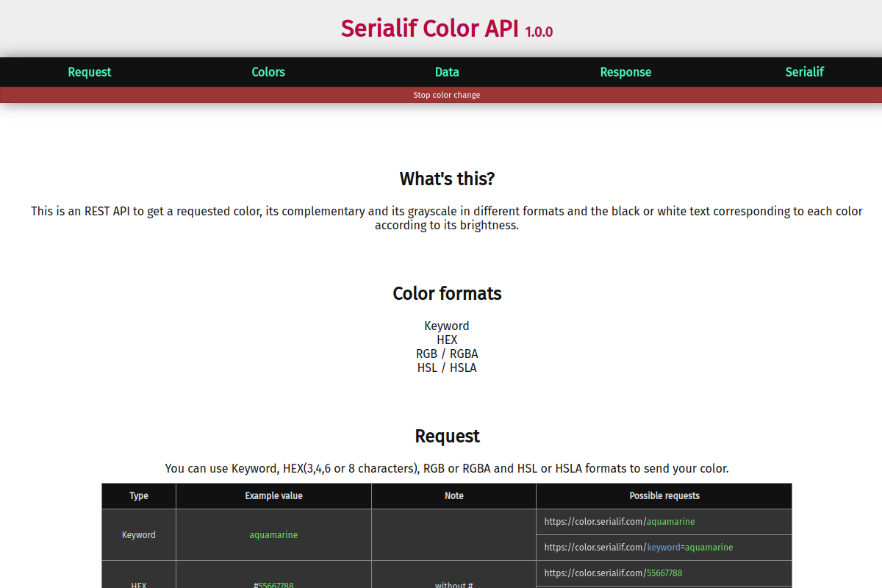
Task: Click the Possible requests column header
Action: [664, 496]
